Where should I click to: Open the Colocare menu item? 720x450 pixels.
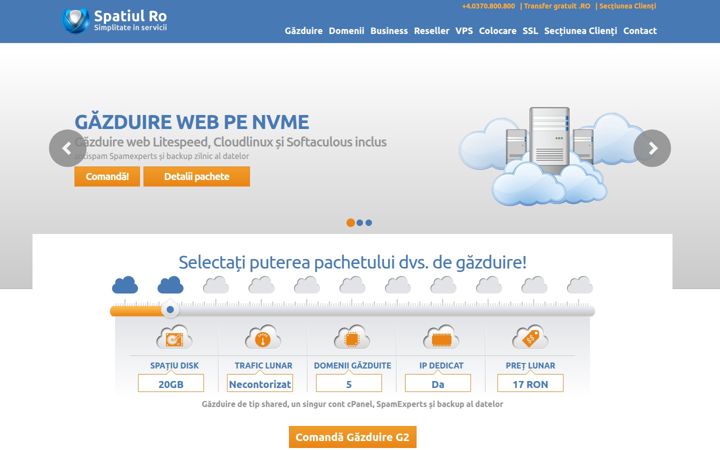[x=497, y=31]
